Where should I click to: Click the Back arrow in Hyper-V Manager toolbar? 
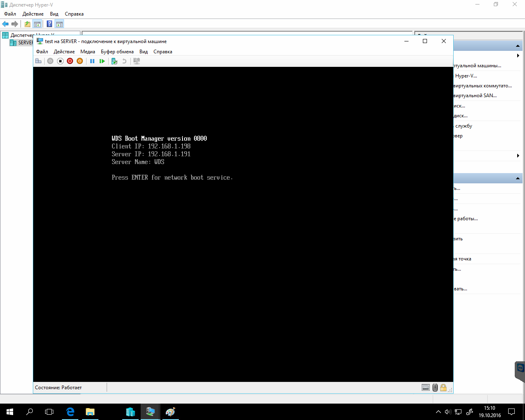point(5,24)
